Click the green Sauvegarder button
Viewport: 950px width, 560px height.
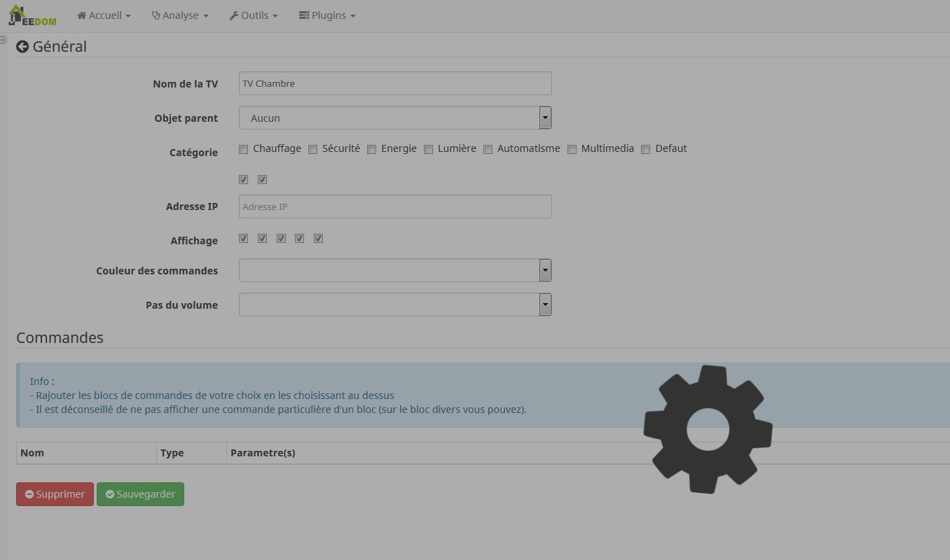pyautogui.click(x=140, y=494)
